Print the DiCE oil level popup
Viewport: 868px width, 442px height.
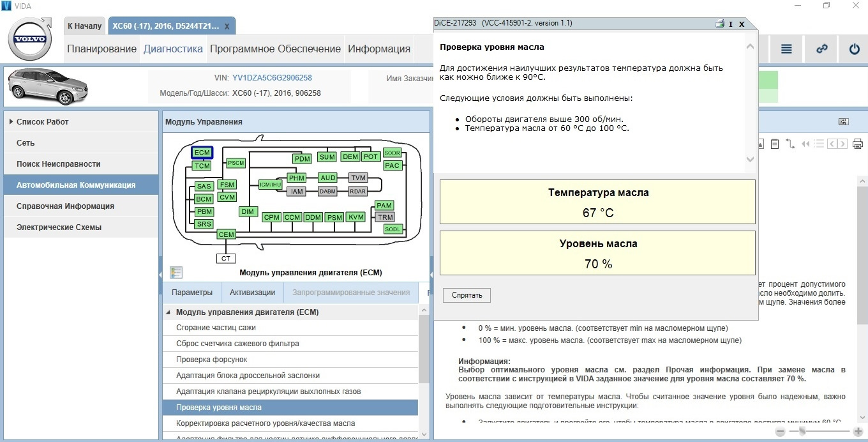coord(719,24)
